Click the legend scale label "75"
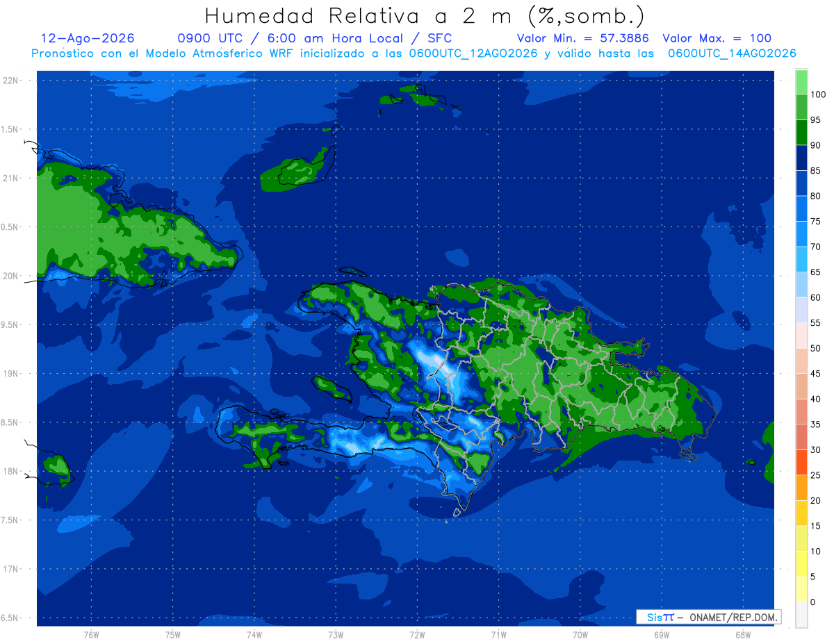The image size is (834, 644). coord(815,221)
